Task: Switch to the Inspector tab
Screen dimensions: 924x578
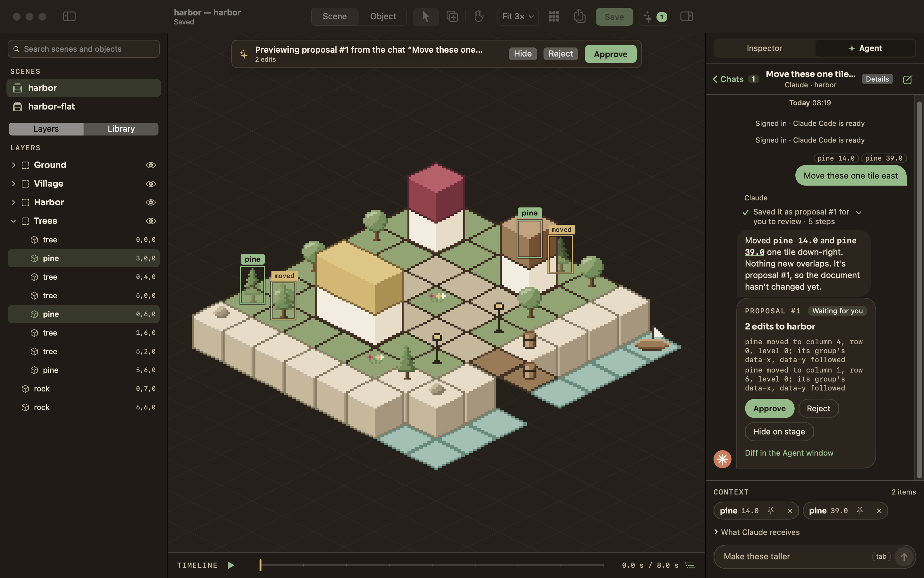Action: [765, 48]
